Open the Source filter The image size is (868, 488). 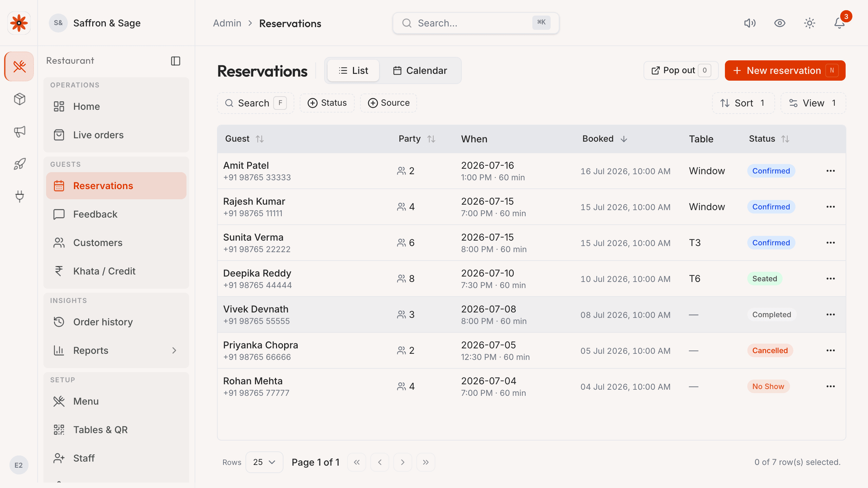(389, 103)
